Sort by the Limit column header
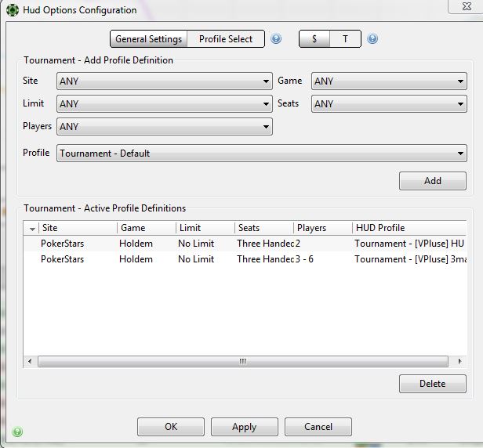Screen dimensions: 483x448 [205, 228]
